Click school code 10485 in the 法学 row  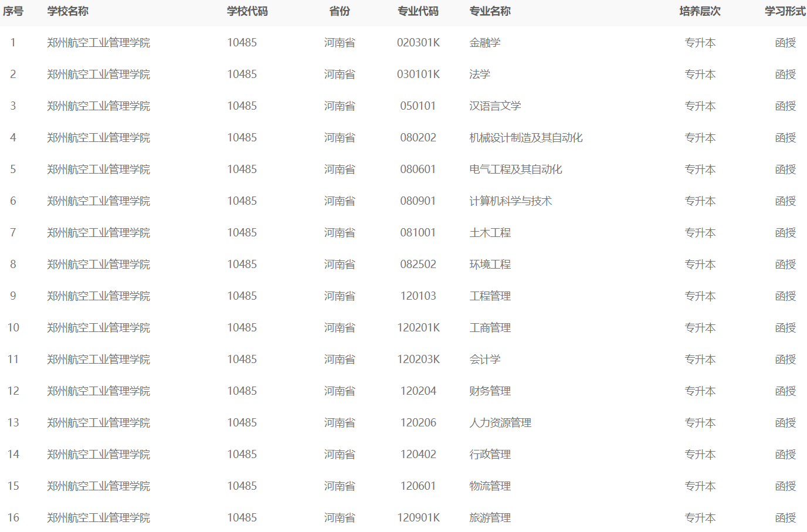point(242,74)
